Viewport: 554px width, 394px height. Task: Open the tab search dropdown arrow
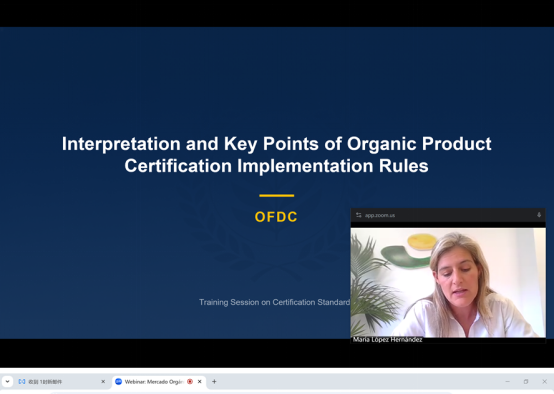point(7,382)
